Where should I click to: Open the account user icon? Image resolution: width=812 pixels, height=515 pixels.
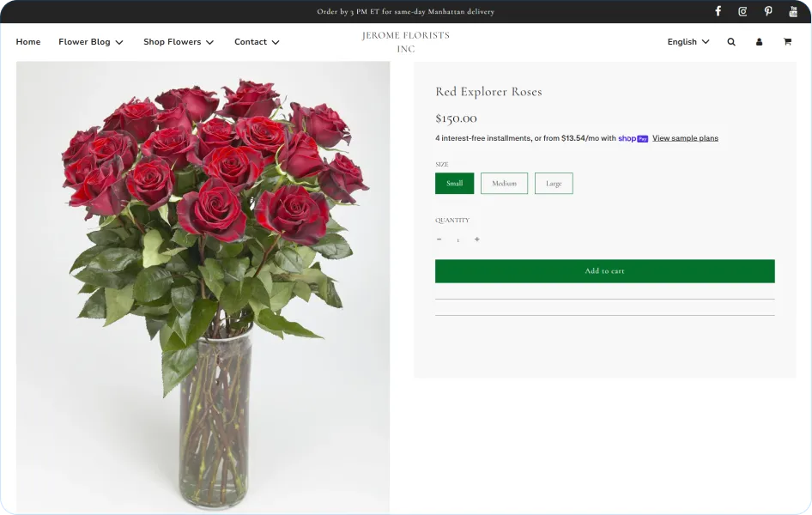point(759,42)
